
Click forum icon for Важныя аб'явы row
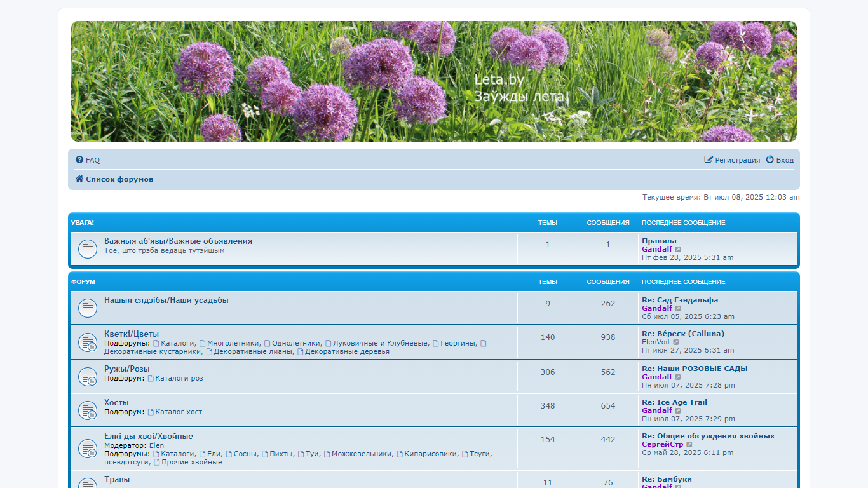(88, 248)
